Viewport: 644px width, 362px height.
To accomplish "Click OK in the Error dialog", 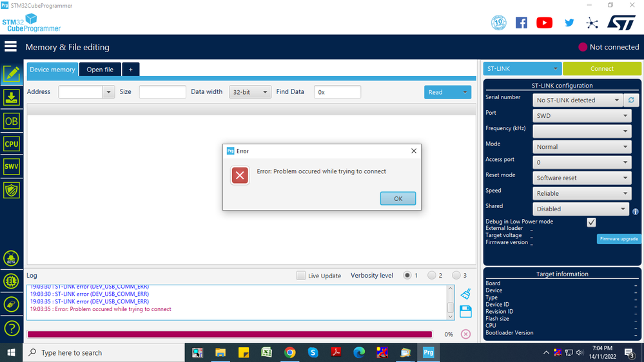I will pos(398,198).
